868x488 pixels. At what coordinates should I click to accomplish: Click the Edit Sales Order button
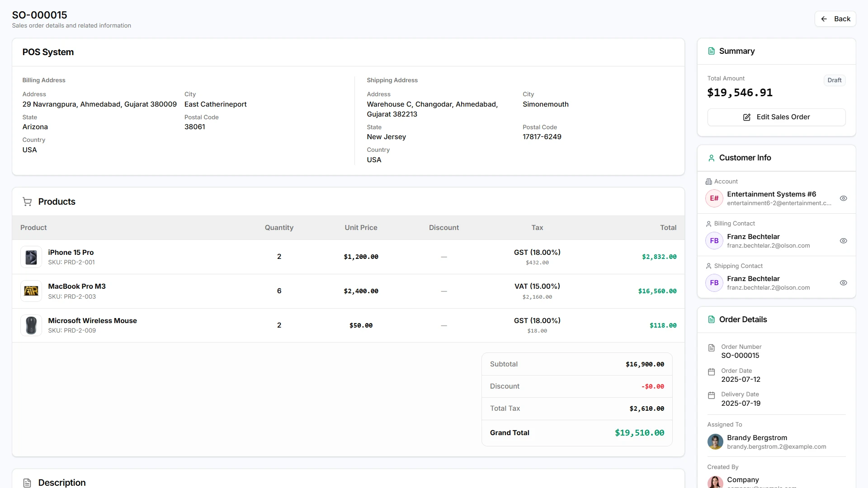pyautogui.click(x=776, y=117)
